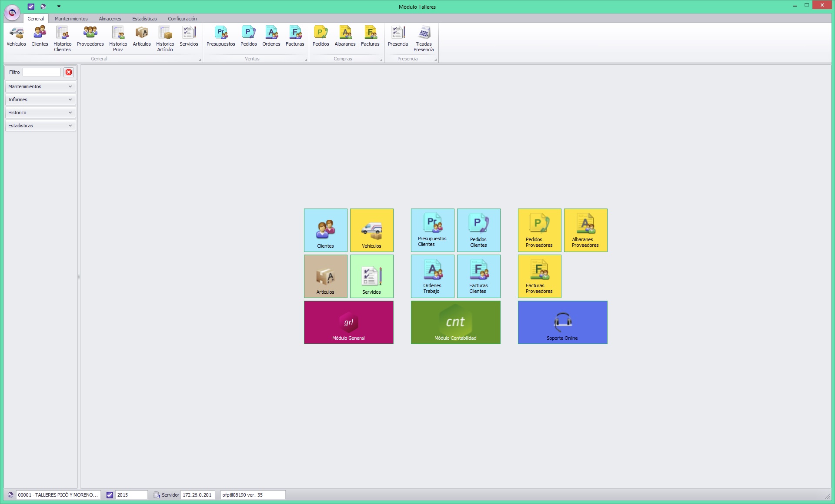Open Historico Clientes in the ribbon
The height and width of the screenshot is (504, 835).
[x=62, y=39]
